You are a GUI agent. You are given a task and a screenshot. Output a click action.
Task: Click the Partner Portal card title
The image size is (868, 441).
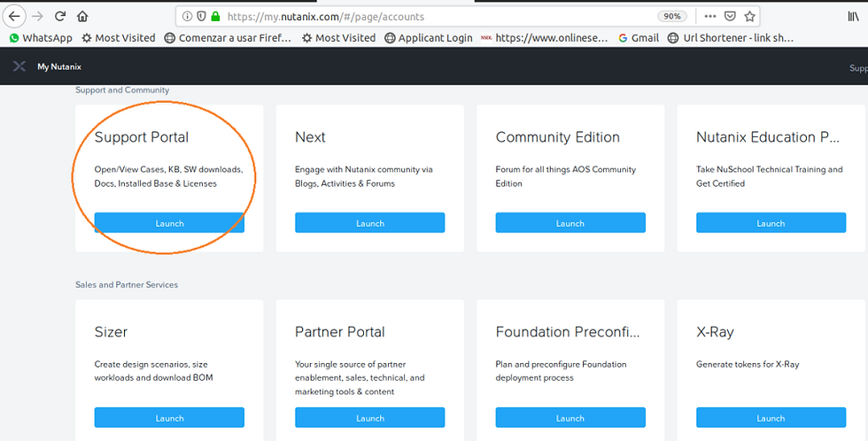(340, 332)
